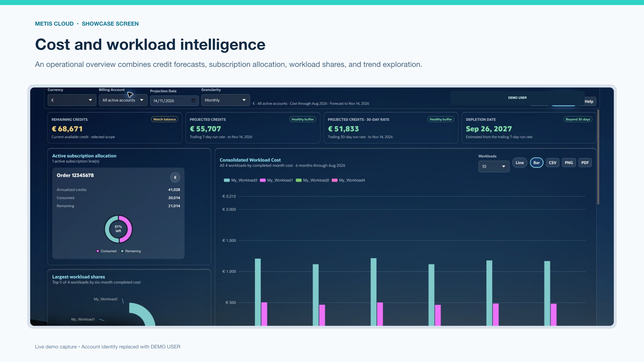The height and width of the screenshot is (362, 644).
Task: Toggle My_Workload3 legend swatch
Action: pyautogui.click(x=227, y=180)
